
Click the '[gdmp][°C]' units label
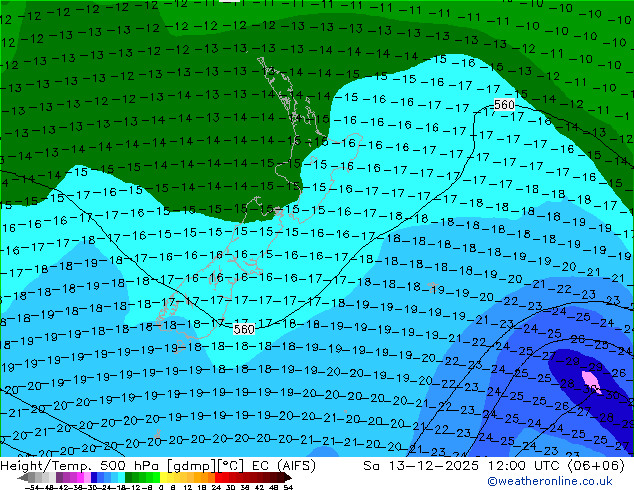click(205, 466)
